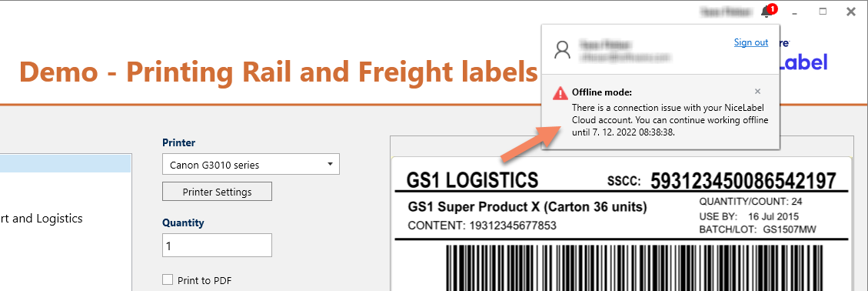Sign out of the NiceLabel account

click(x=751, y=42)
